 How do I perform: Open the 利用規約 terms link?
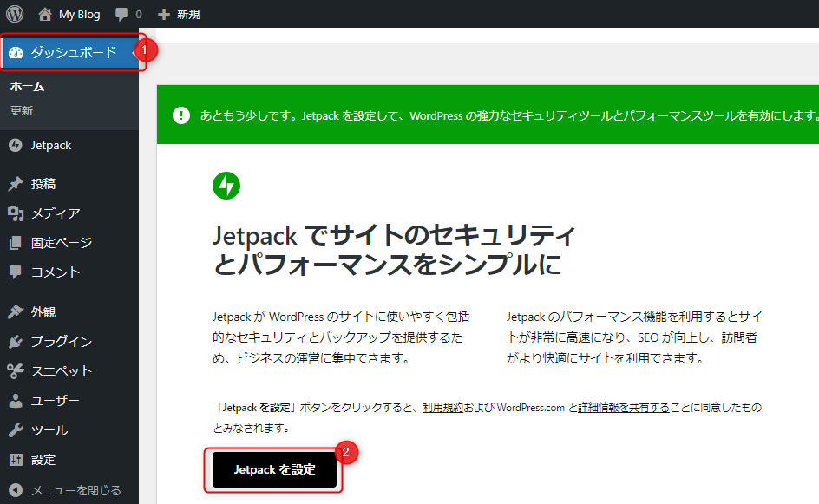[x=442, y=408]
